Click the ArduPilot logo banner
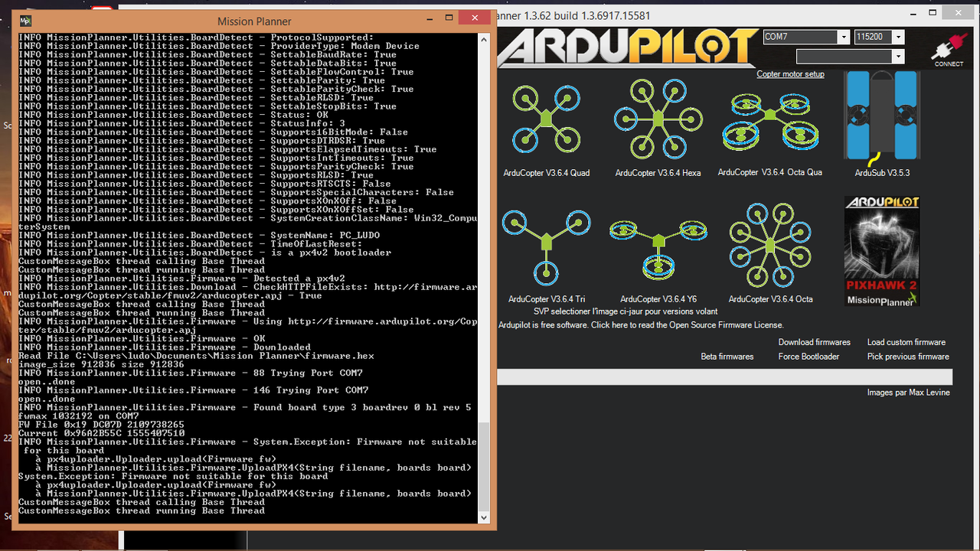 click(628, 48)
